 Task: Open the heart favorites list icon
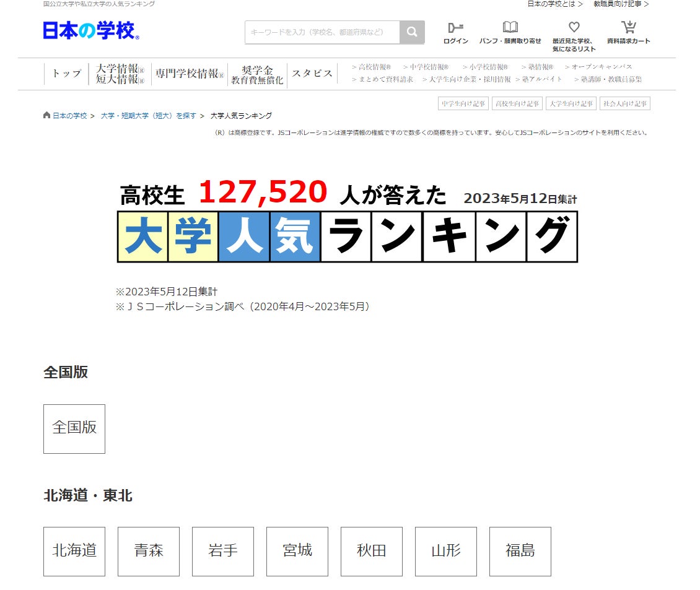574,27
